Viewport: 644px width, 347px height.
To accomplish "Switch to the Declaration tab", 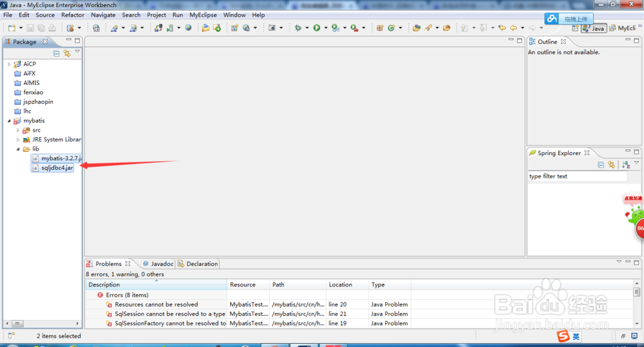I will pyautogui.click(x=198, y=264).
